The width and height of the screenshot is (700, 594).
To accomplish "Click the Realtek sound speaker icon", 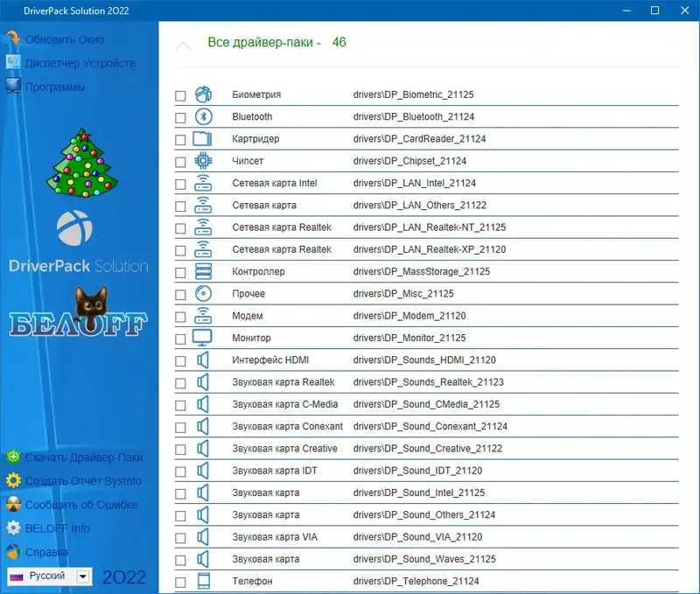I will click(203, 382).
